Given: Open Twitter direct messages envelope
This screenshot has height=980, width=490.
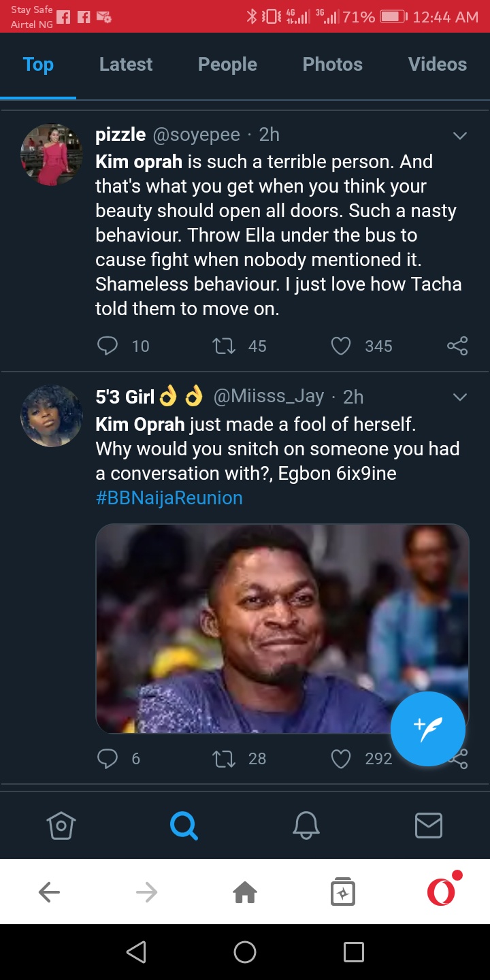Looking at the screenshot, I should point(429,826).
